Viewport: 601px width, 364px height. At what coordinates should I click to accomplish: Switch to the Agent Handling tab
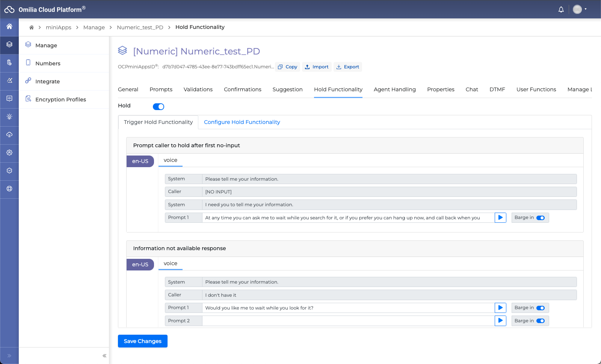pyautogui.click(x=394, y=89)
